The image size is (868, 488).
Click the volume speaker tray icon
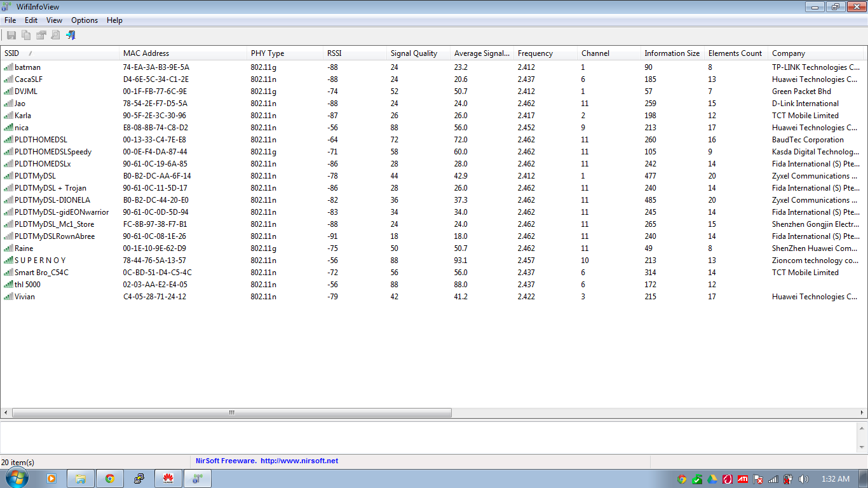(x=803, y=479)
